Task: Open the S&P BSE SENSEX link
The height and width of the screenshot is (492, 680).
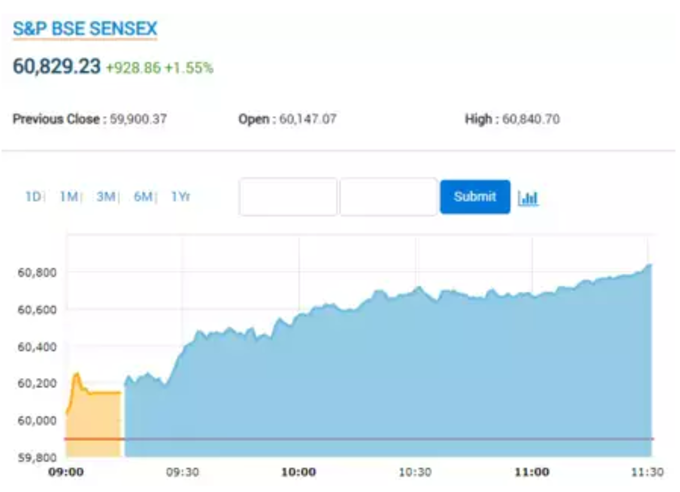Action: [x=85, y=29]
